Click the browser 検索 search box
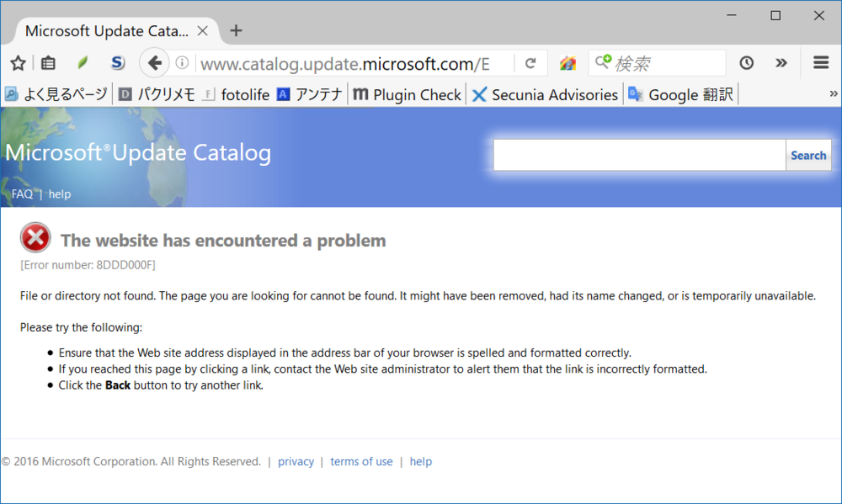This screenshot has width=842, height=504. click(658, 63)
